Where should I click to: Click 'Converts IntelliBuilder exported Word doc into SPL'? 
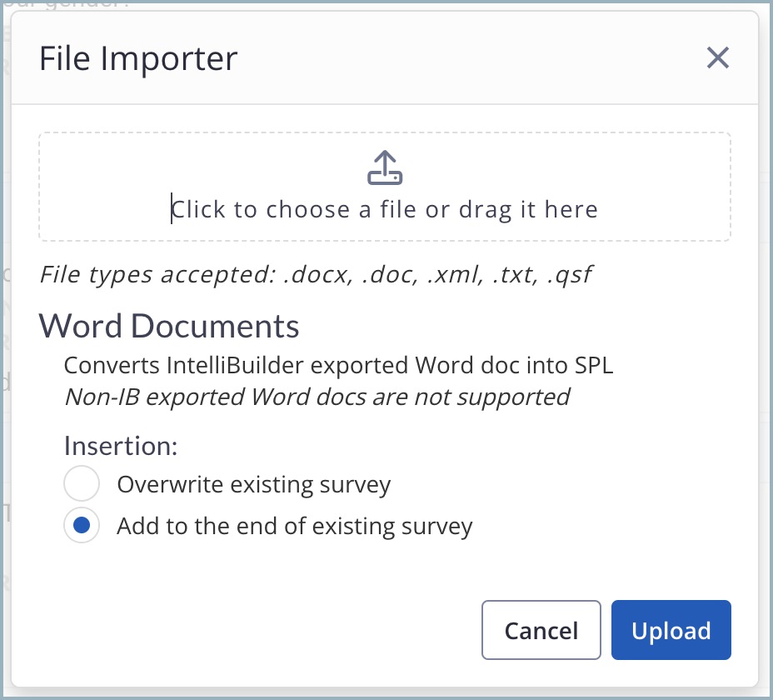[339, 366]
